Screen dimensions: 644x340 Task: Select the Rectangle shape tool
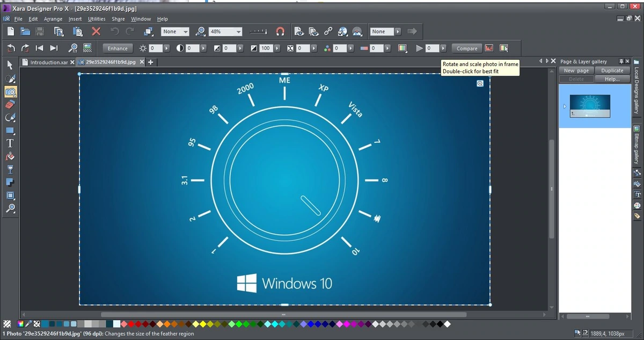[x=10, y=130]
